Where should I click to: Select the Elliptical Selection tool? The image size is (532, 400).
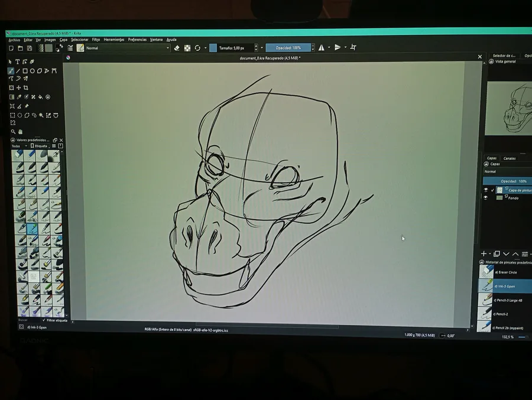pos(20,115)
